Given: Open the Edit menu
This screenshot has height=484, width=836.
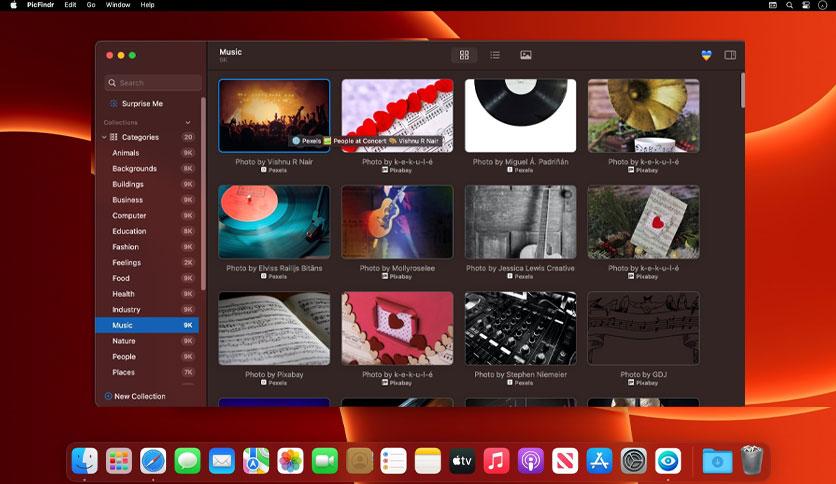Looking at the screenshot, I should pyautogui.click(x=70, y=5).
